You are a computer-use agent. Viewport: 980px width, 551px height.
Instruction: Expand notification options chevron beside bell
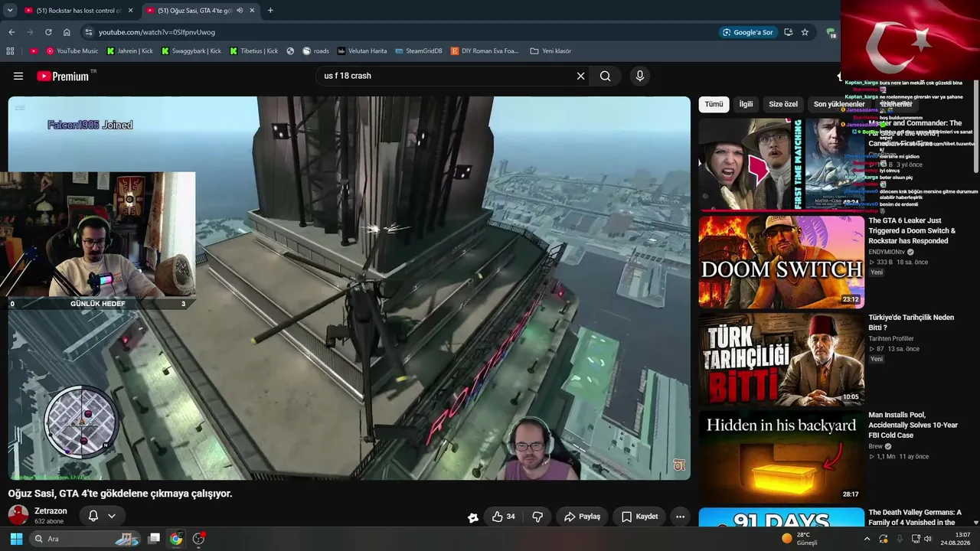(112, 516)
